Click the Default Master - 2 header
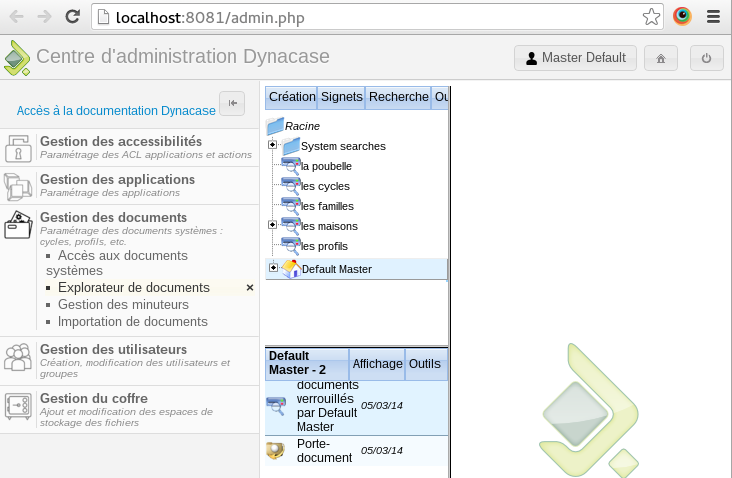Viewport: 732px width, 478px height. point(307,363)
